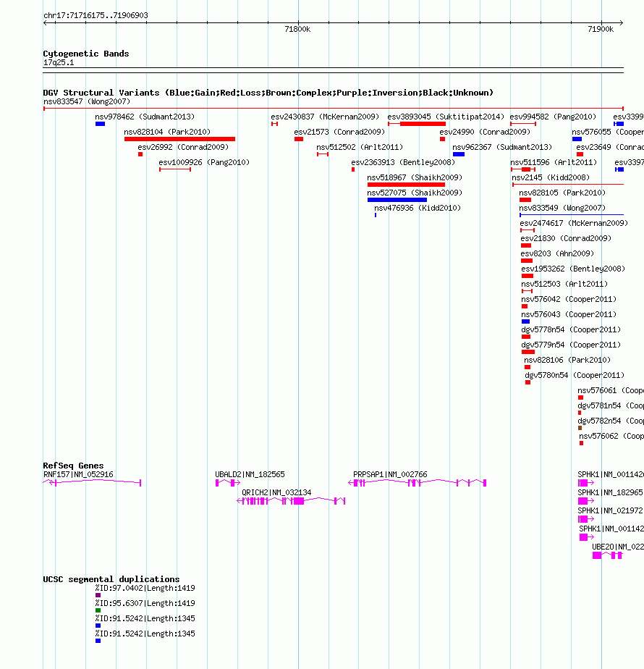Select the nsv978462 (Sudmant2013) blue gain bar
The height and width of the screenshot is (669, 644).
coord(101,124)
